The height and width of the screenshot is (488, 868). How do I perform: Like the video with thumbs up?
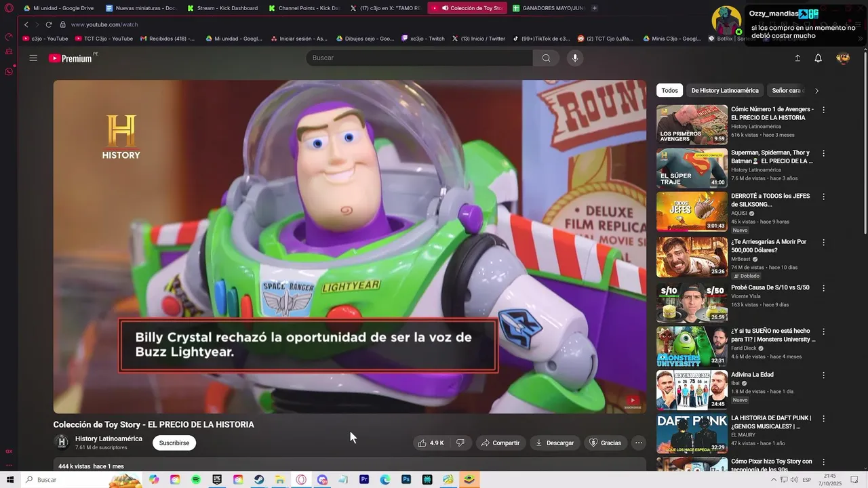431,443
